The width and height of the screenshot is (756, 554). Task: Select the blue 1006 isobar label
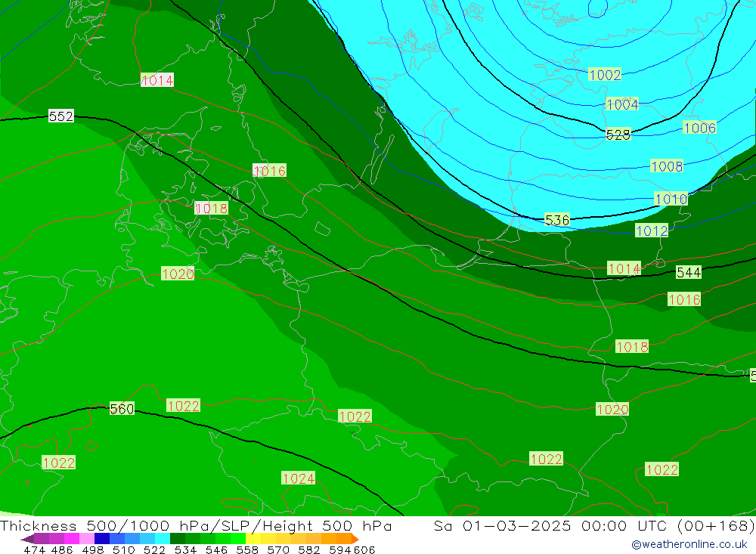pos(700,128)
